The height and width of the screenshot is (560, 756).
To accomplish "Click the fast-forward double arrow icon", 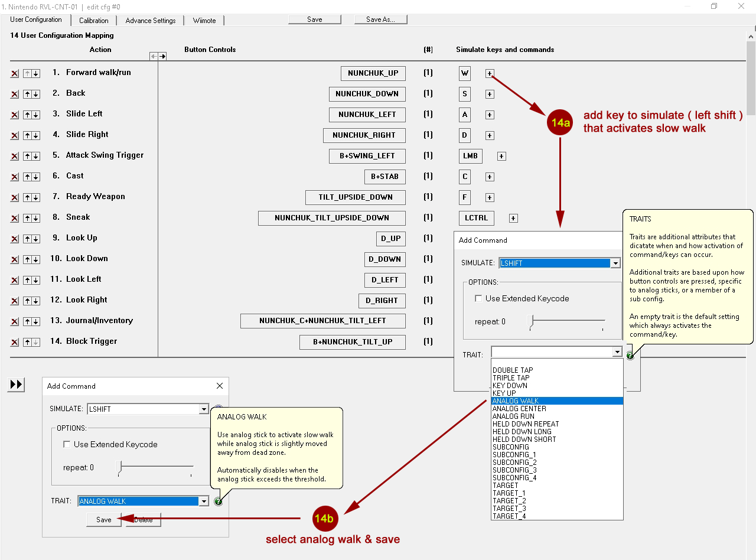I will click(16, 385).
